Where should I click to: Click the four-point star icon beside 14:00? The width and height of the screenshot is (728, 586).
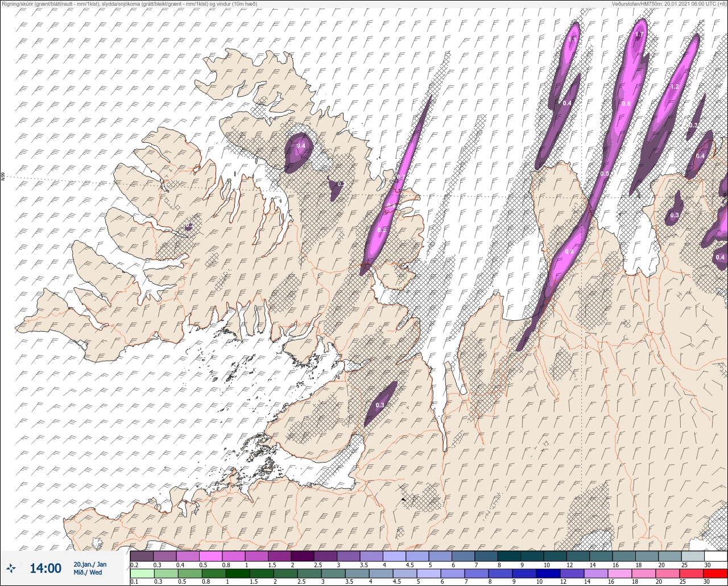coord(11,568)
